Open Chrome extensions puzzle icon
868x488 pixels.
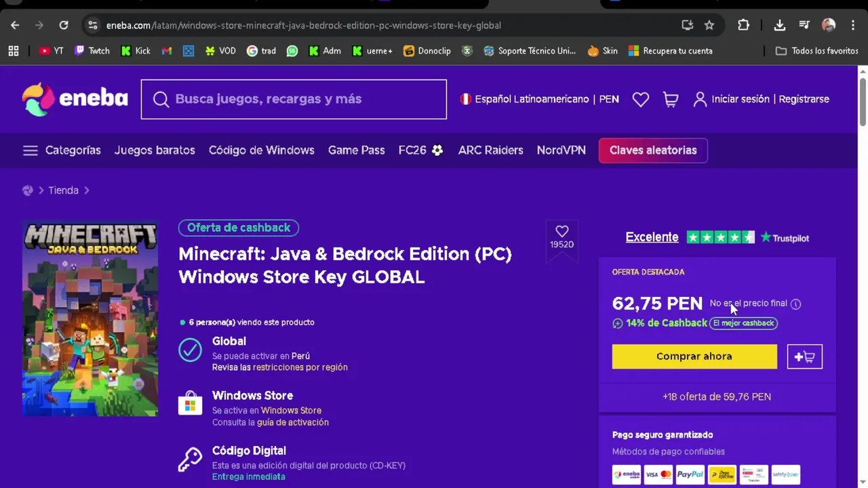pyautogui.click(x=744, y=25)
